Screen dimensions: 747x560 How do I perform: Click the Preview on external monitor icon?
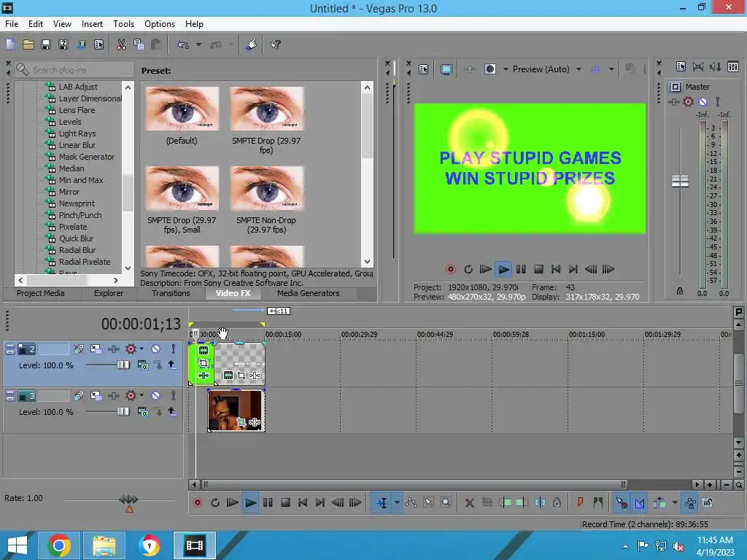[x=446, y=69]
